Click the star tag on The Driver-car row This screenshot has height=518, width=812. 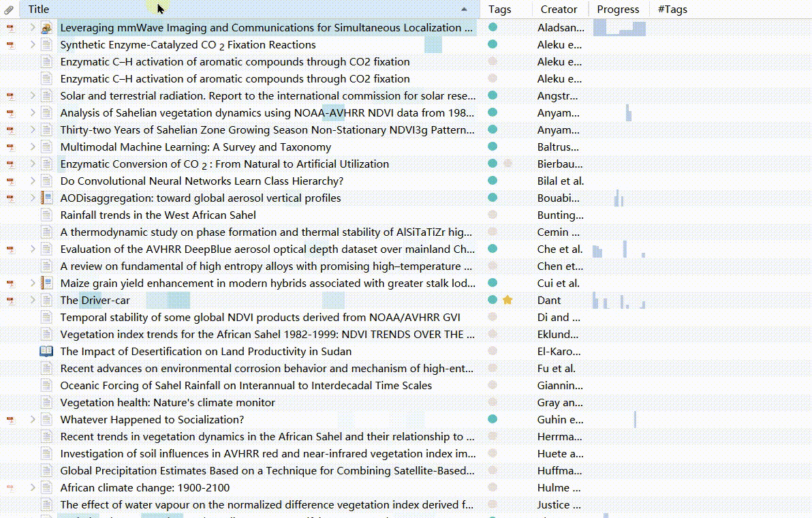507,300
